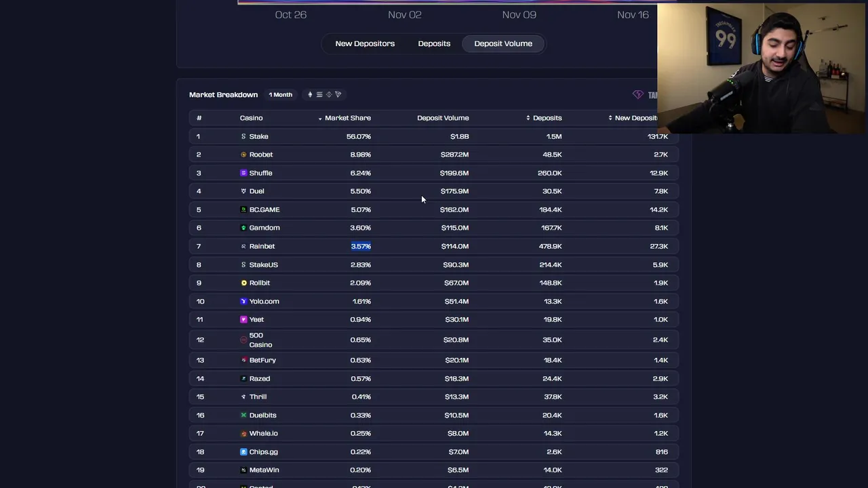868x488 pixels.
Task: Click the Casino column header
Action: 251,118
